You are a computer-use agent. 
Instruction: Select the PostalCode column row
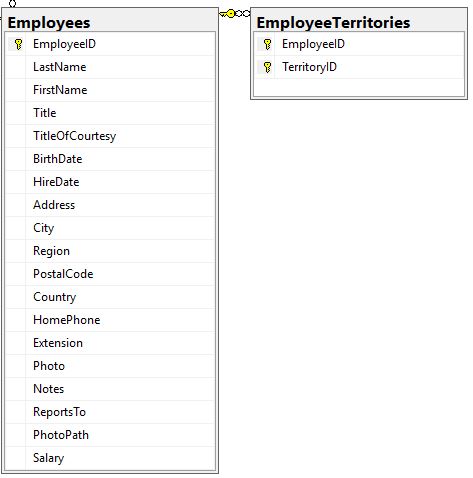(x=110, y=274)
